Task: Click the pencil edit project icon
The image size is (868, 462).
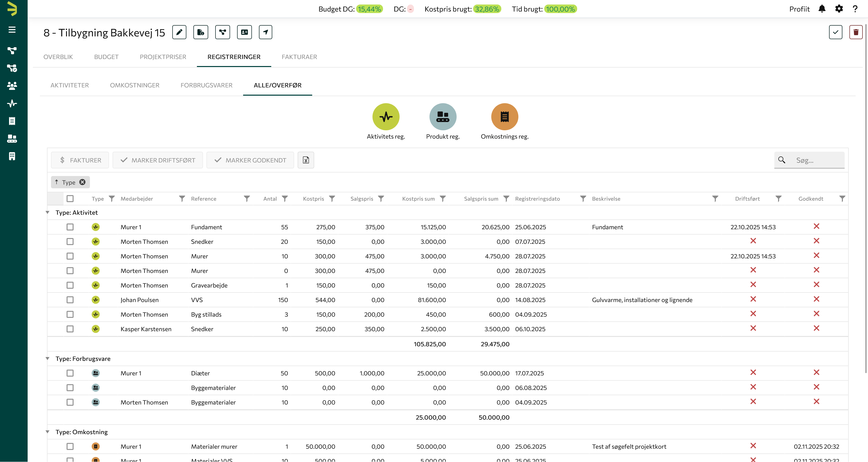Action: 179,32
